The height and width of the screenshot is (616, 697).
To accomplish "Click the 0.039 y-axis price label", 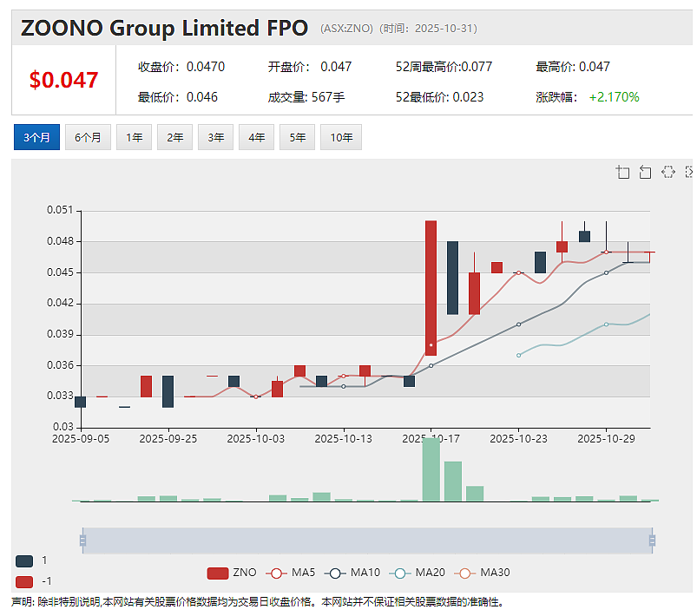I will (60, 334).
